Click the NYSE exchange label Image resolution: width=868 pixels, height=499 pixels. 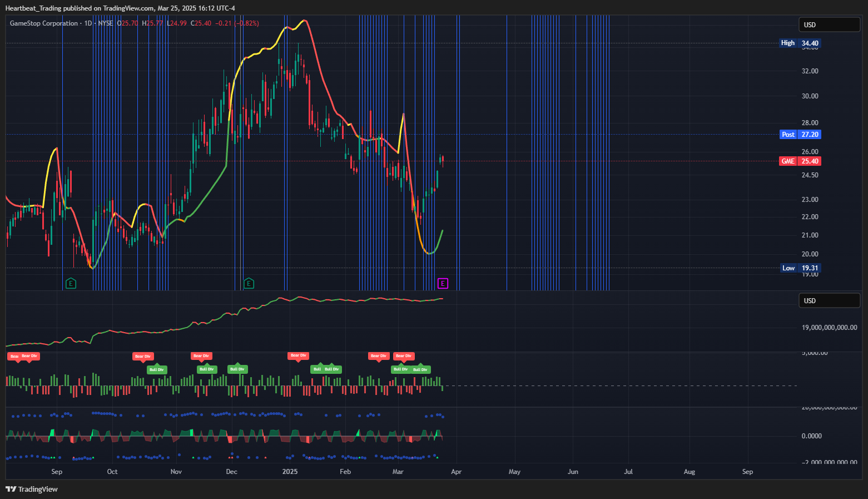pyautogui.click(x=106, y=23)
